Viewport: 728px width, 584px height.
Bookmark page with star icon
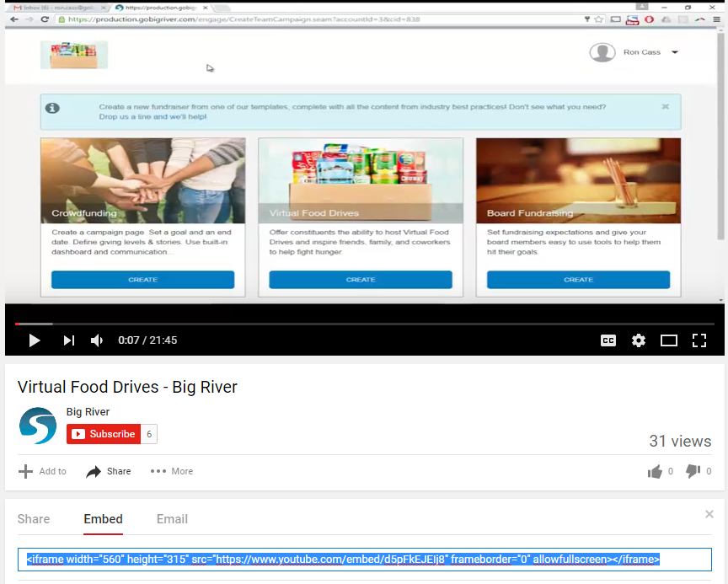point(599,19)
